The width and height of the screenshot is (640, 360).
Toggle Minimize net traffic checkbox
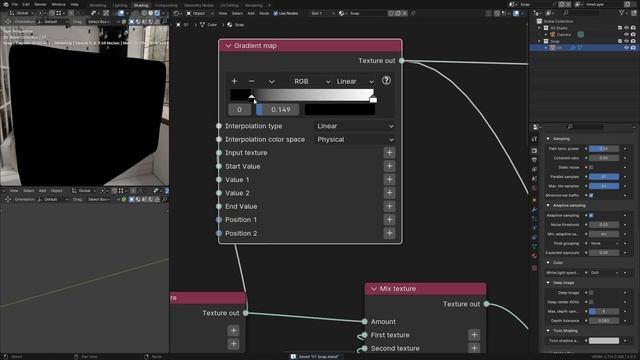[x=591, y=196]
